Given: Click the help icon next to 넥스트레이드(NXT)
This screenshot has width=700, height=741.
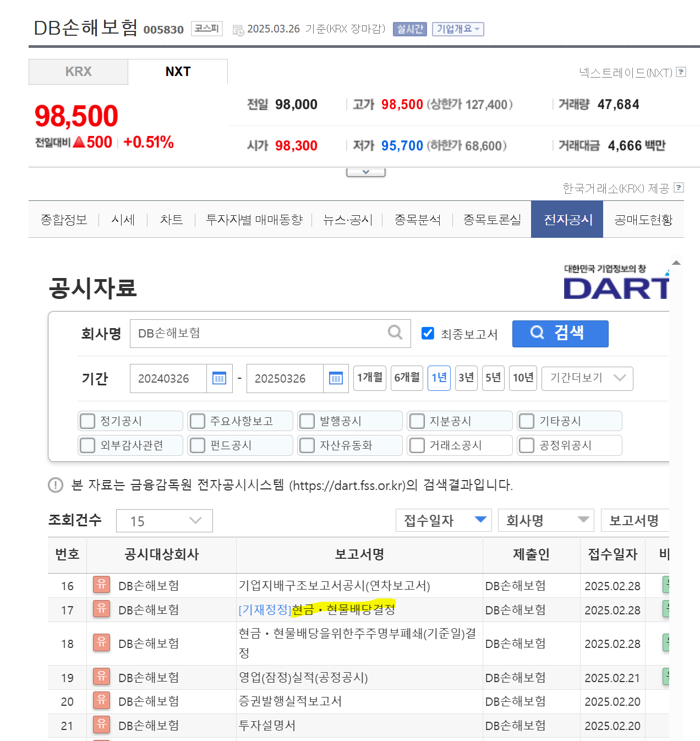Looking at the screenshot, I should pos(681,72).
